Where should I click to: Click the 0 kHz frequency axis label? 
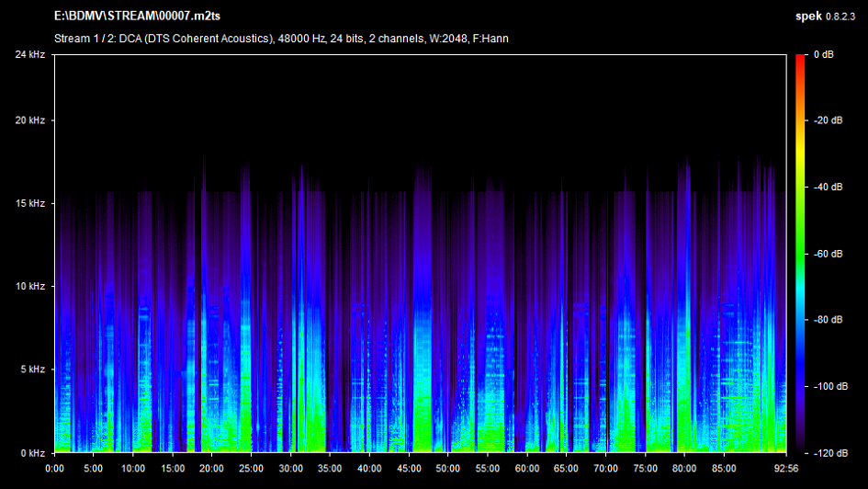click(32, 453)
